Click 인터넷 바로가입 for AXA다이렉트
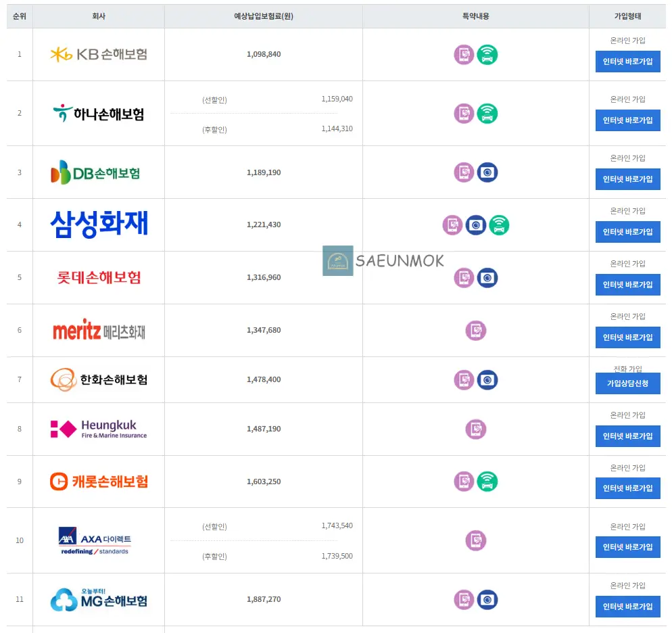The width and height of the screenshot is (672, 633). [628, 547]
